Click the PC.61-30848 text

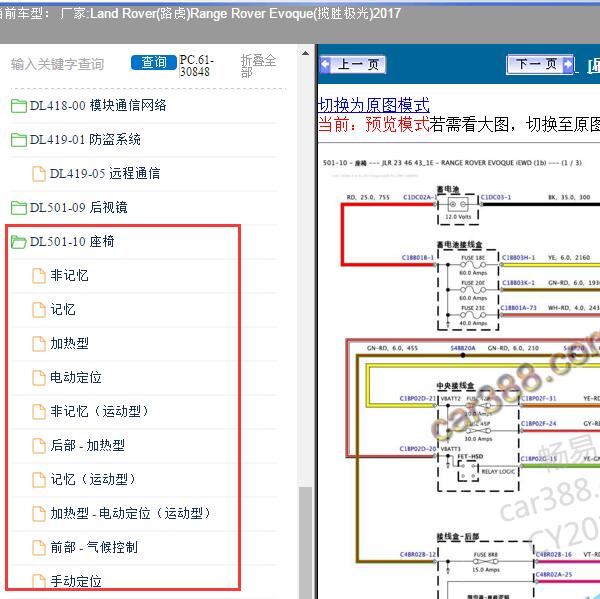pyautogui.click(x=196, y=65)
